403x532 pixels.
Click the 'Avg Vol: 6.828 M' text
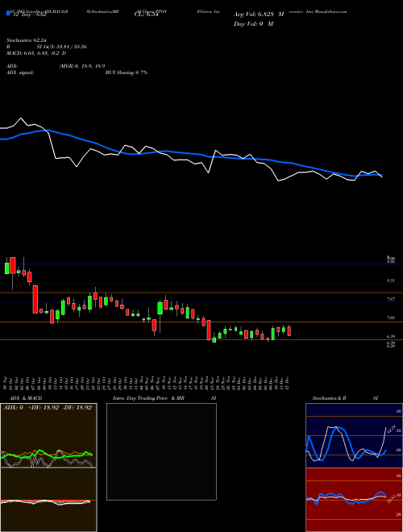pos(259,15)
